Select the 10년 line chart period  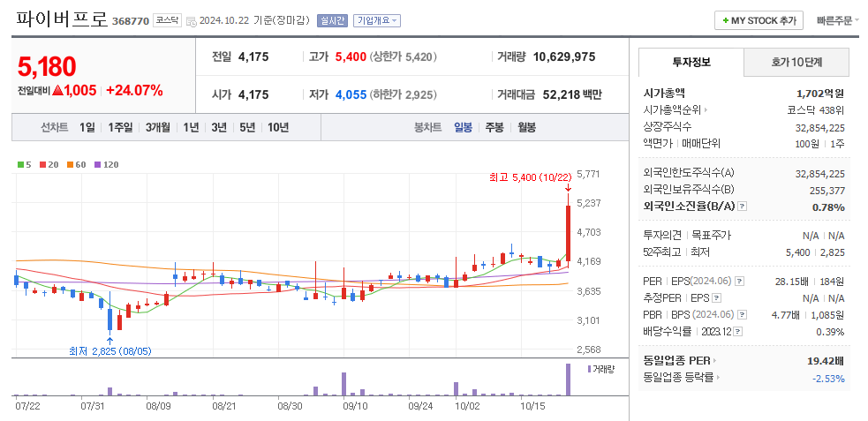[x=278, y=127]
